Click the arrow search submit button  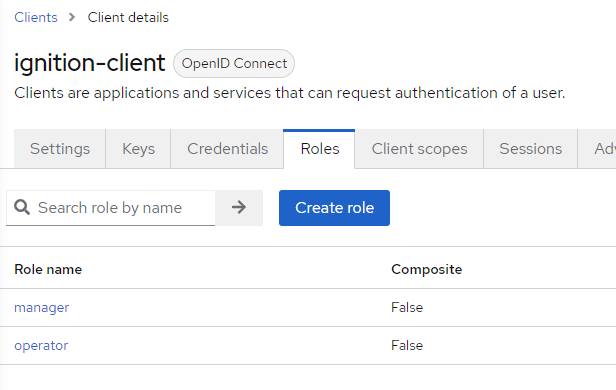pos(239,208)
